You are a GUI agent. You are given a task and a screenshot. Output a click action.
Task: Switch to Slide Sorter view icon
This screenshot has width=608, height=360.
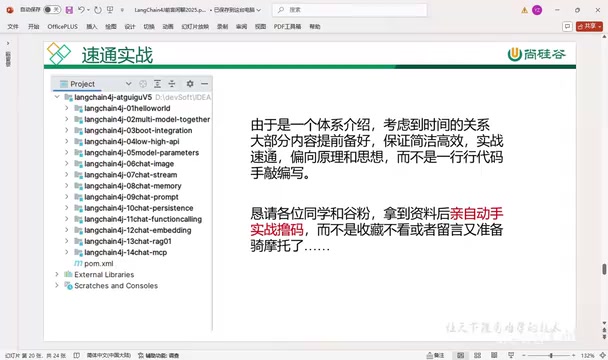pyautogui.click(x=477, y=355)
